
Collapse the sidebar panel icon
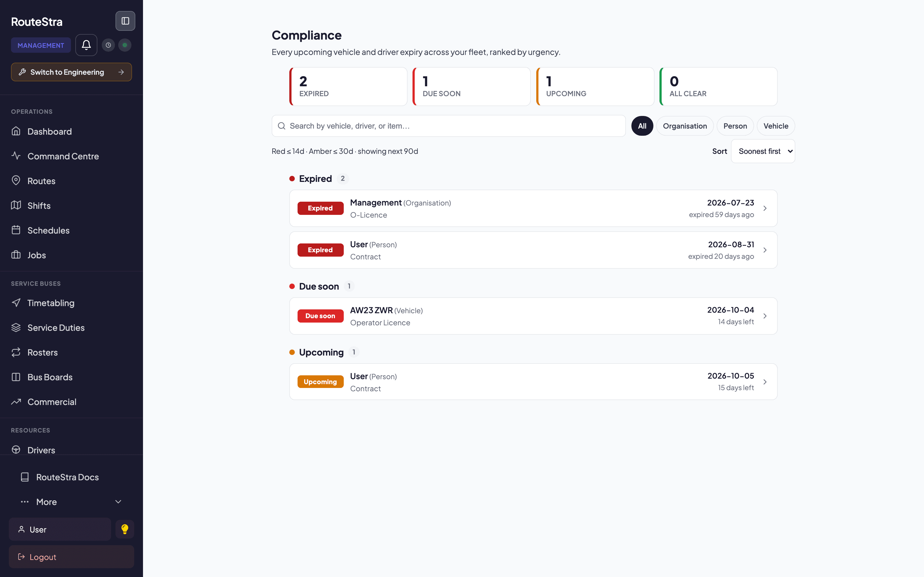(x=125, y=21)
